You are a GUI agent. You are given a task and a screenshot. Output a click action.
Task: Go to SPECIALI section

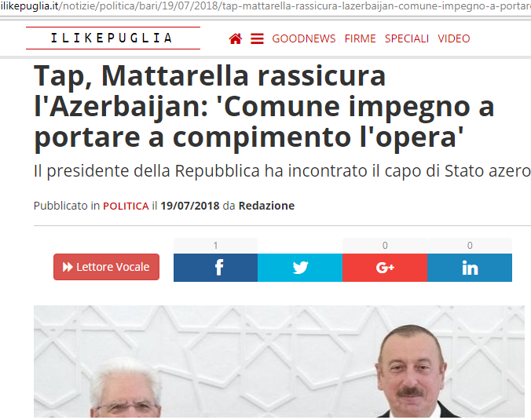[407, 38]
